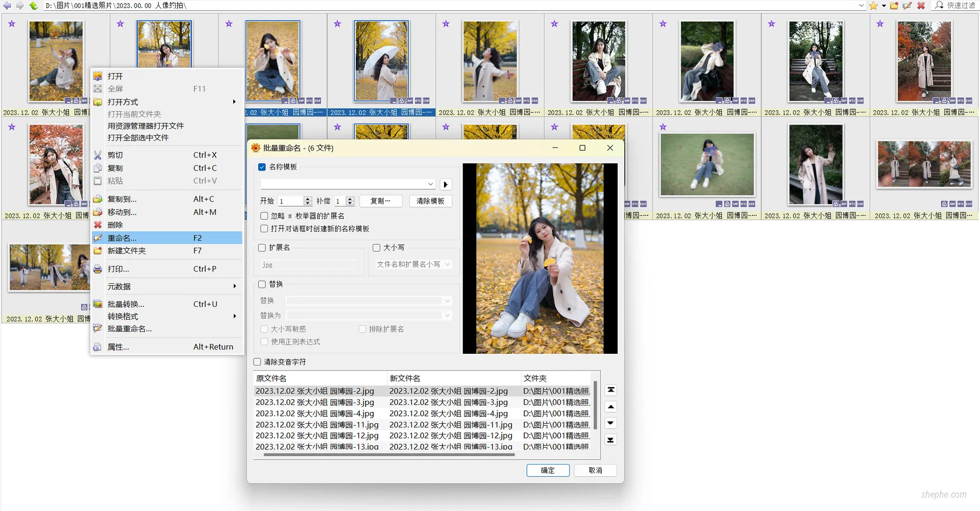Enable the 扩展名 checkbox
This screenshot has width=980, height=511.
262,248
